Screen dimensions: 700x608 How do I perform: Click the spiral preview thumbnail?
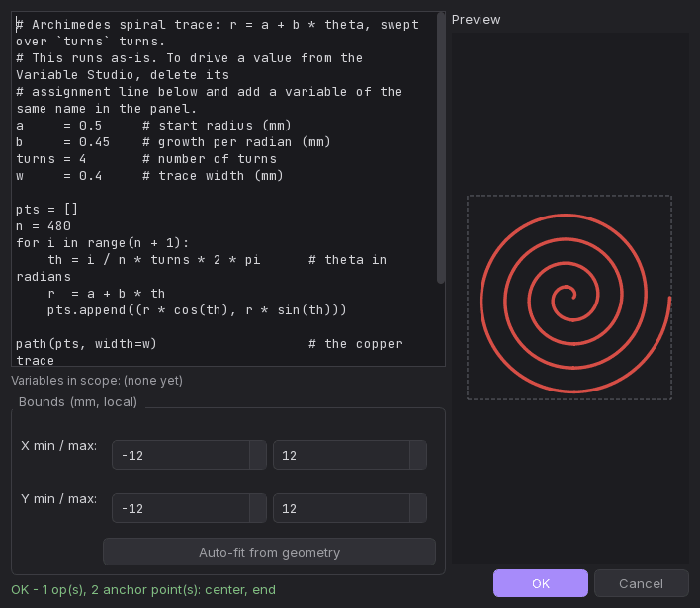click(569, 298)
